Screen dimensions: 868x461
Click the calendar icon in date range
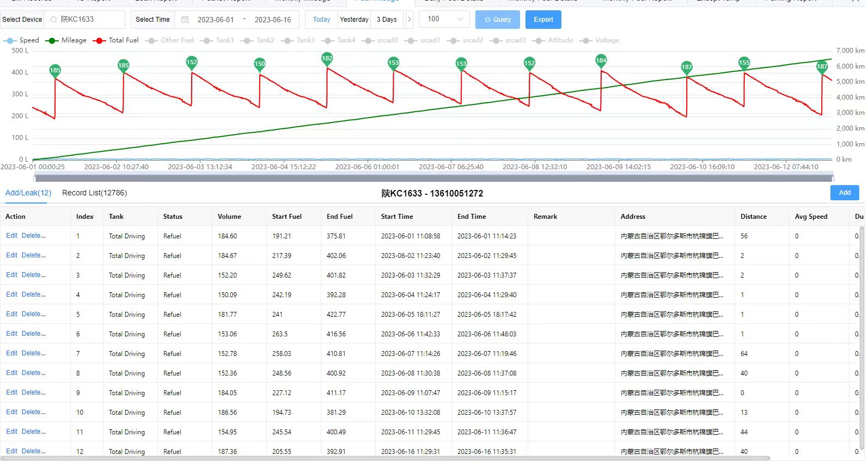185,20
